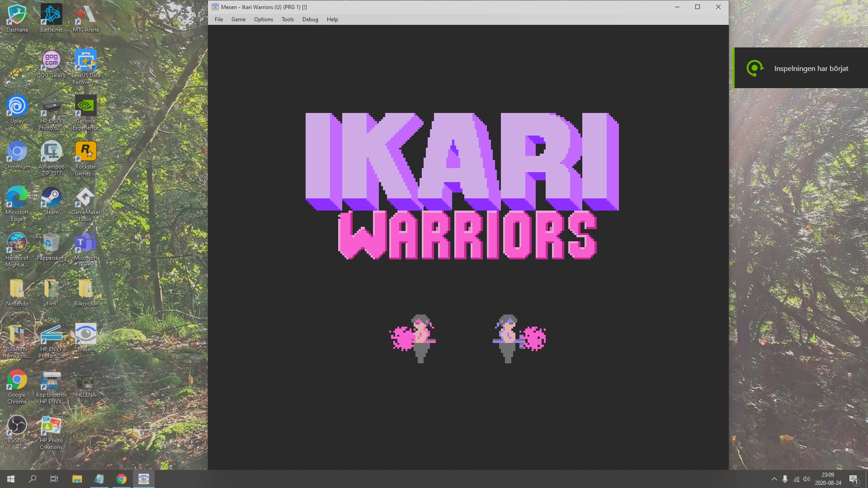This screenshot has width=868, height=488.
Task: Select the Heroes of Might desktop icon
Action: pos(17,250)
